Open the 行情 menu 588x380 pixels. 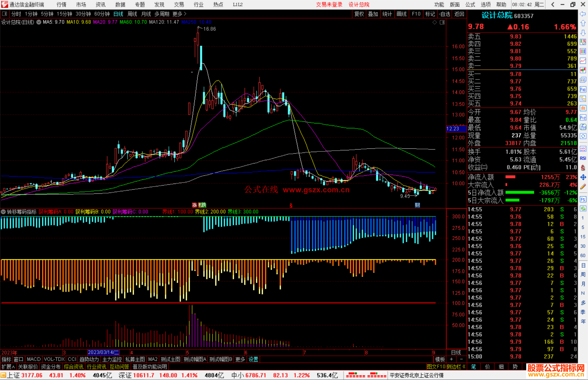tap(62, 5)
